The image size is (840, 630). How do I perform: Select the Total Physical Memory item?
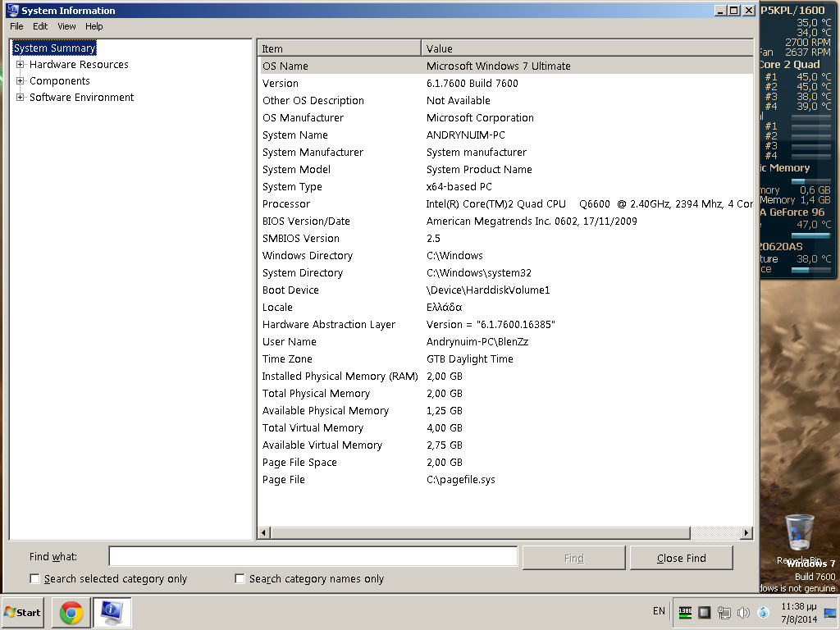click(316, 393)
